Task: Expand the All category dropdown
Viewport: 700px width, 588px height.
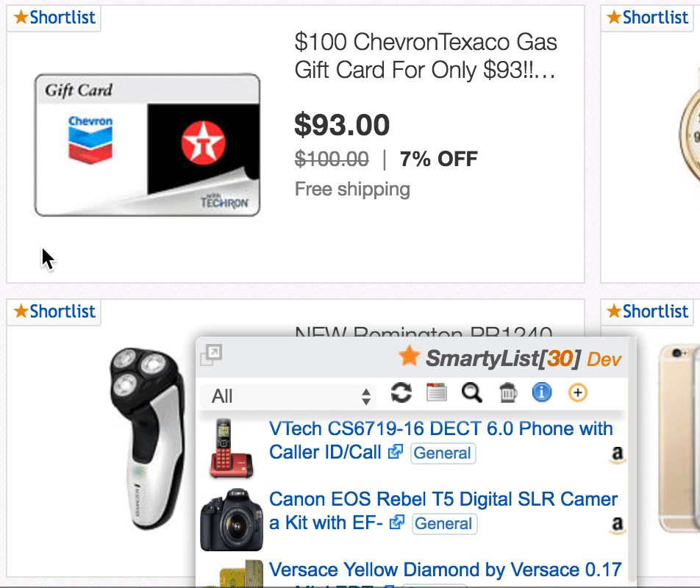Action: coord(288,397)
